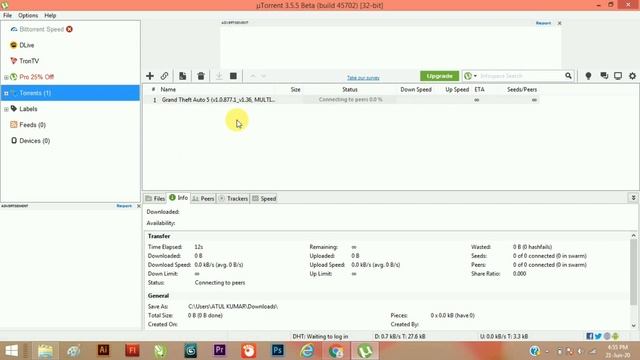Switch to the Speed tab
The width and height of the screenshot is (640, 360).
coord(264,198)
